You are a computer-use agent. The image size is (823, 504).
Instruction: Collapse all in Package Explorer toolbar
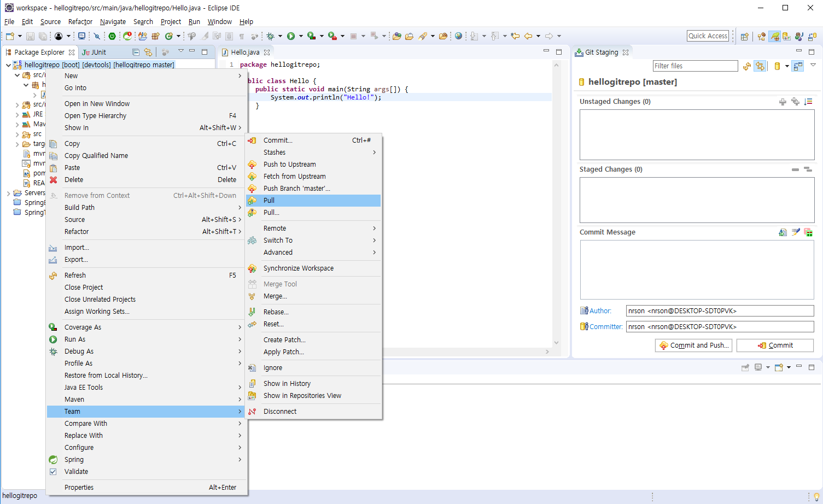136,52
